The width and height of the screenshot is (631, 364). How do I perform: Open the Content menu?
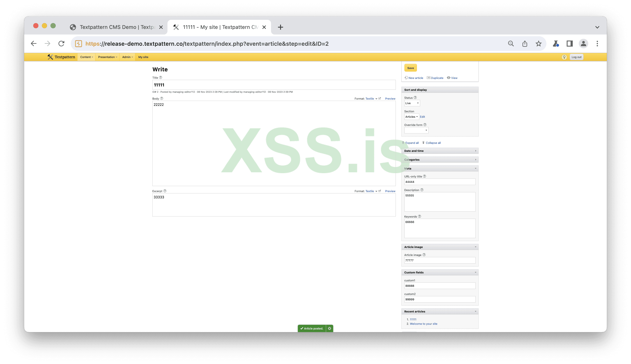(x=86, y=57)
